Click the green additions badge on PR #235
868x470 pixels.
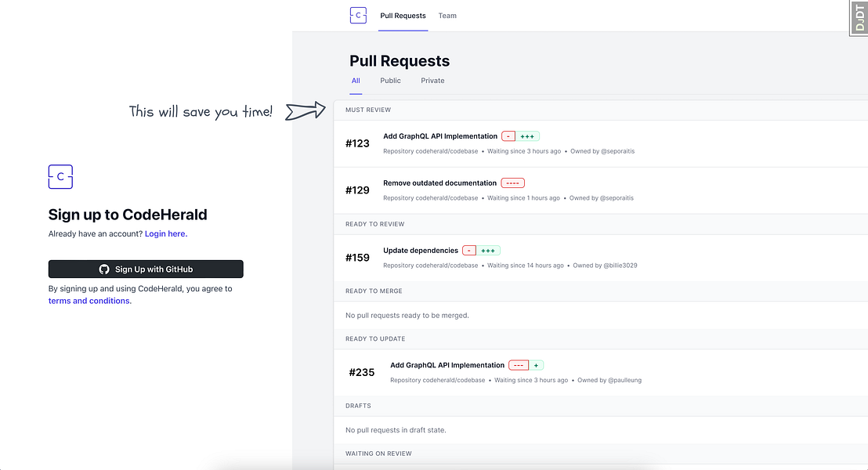tap(537, 365)
